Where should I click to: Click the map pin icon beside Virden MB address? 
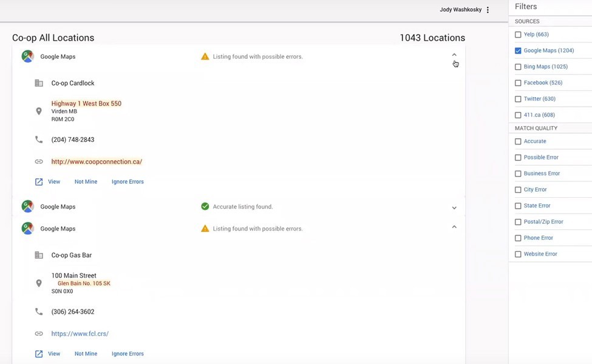(x=39, y=111)
